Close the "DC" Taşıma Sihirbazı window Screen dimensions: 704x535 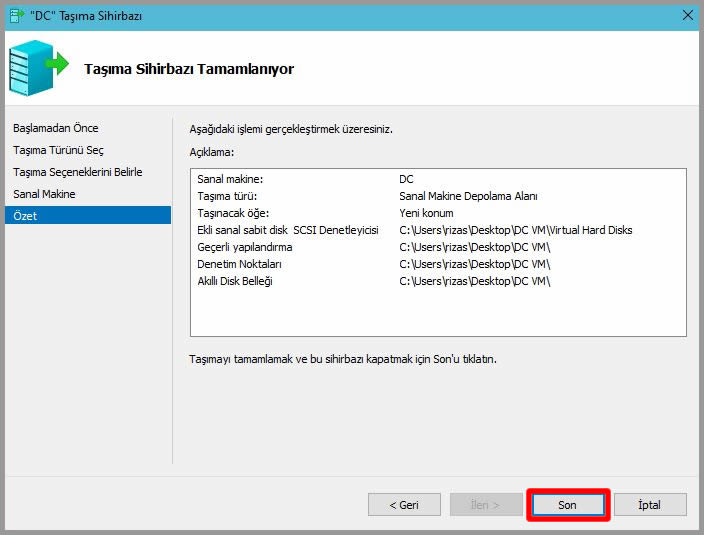[686, 14]
